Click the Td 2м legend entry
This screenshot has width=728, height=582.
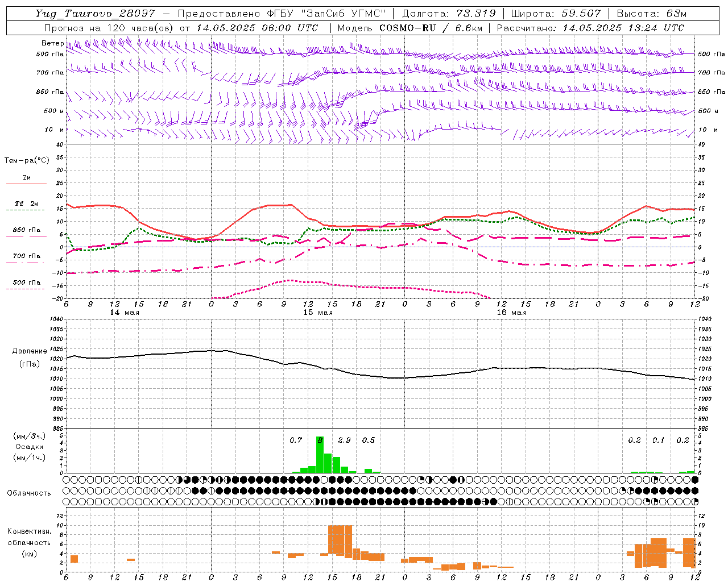pos(27,203)
